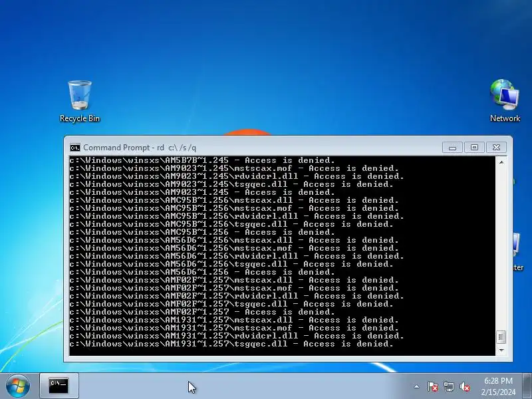Click line AMC95B~1.256\rdvidcrl.dll
The height and width of the screenshot is (399, 532).
[x=237, y=216]
